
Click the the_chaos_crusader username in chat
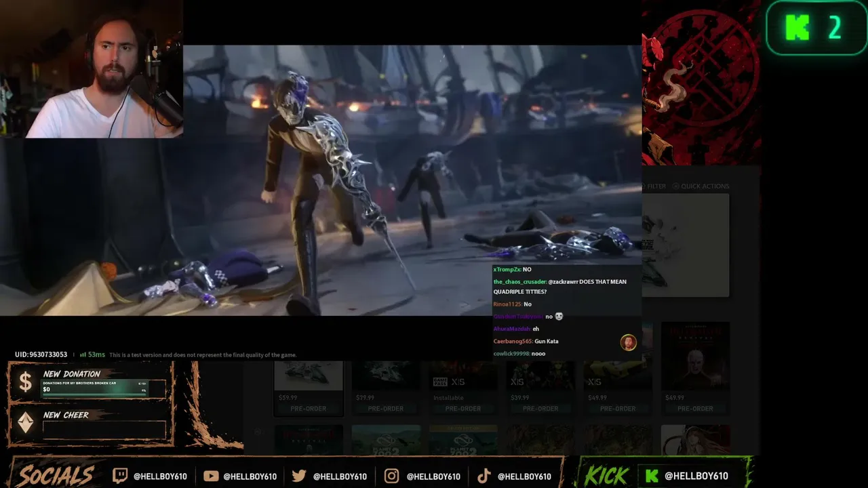(519, 282)
